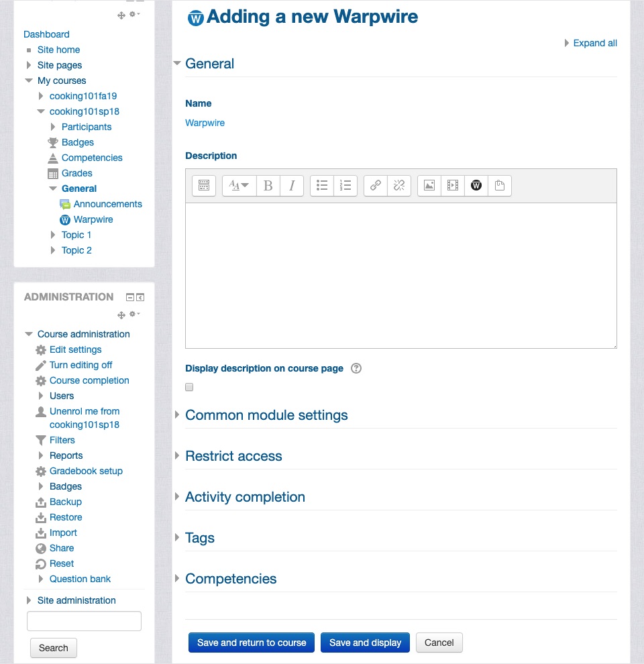This screenshot has width=644, height=664.
Task: Click the Warpwire button in the editor toolbar
Action: (x=476, y=186)
